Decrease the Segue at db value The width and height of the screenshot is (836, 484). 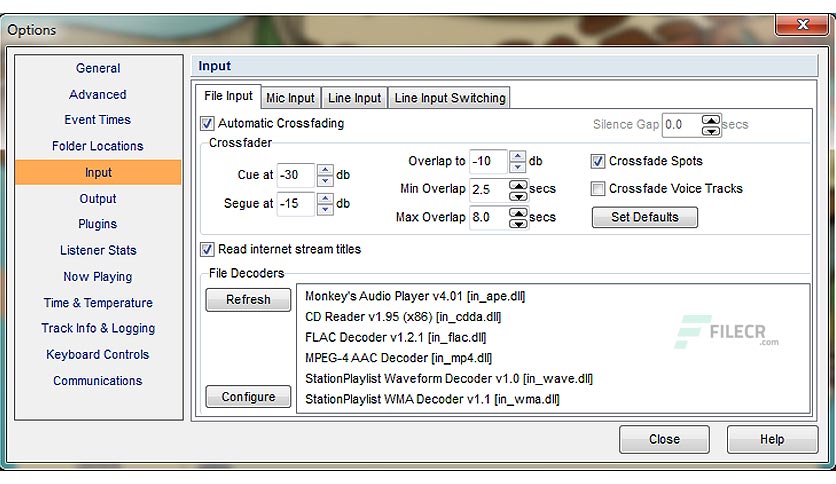pyautogui.click(x=325, y=209)
